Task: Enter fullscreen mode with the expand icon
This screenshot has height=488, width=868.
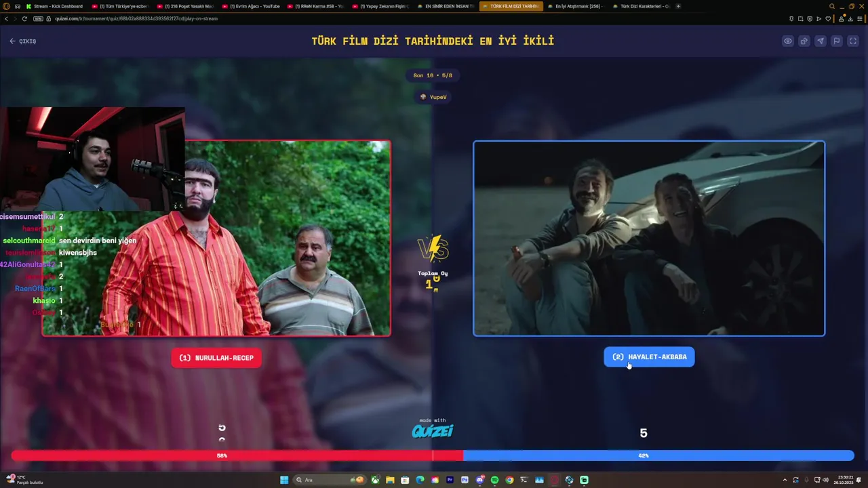Action: pos(853,41)
